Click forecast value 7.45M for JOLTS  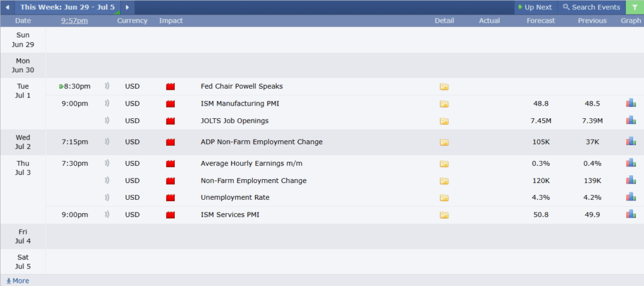click(540, 121)
